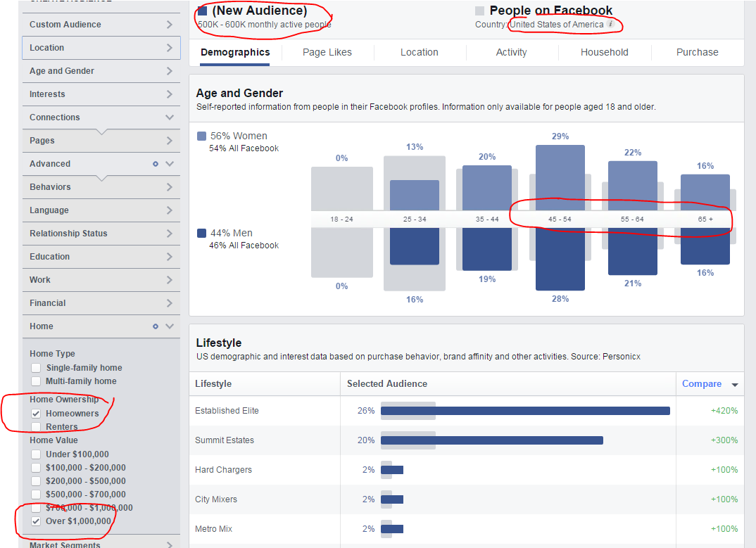Enable the Renters checkbox

click(x=37, y=427)
